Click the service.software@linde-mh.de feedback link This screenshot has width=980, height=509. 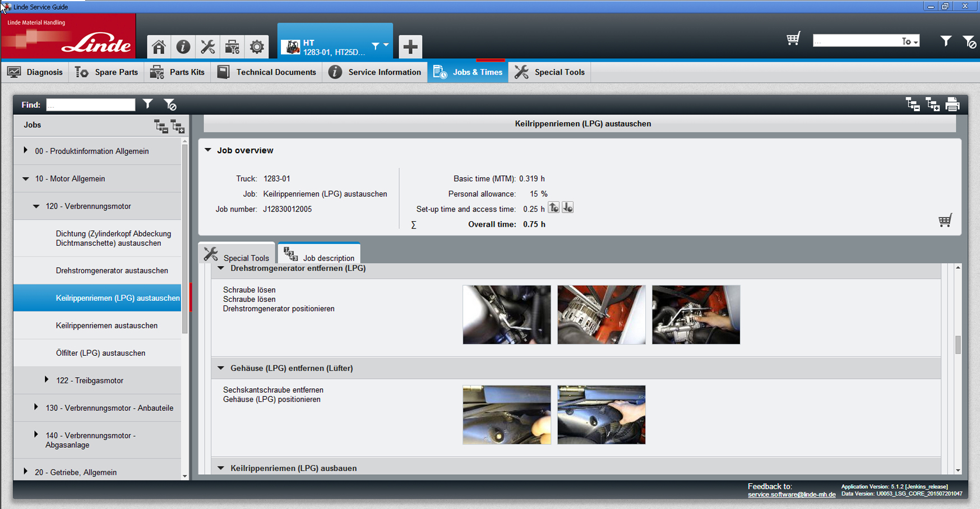pos(791,494)
